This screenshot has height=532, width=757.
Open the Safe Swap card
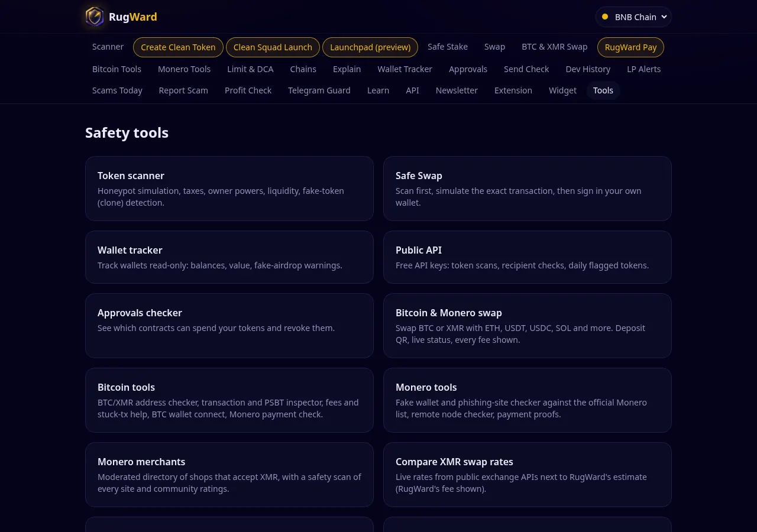[528, 189]
